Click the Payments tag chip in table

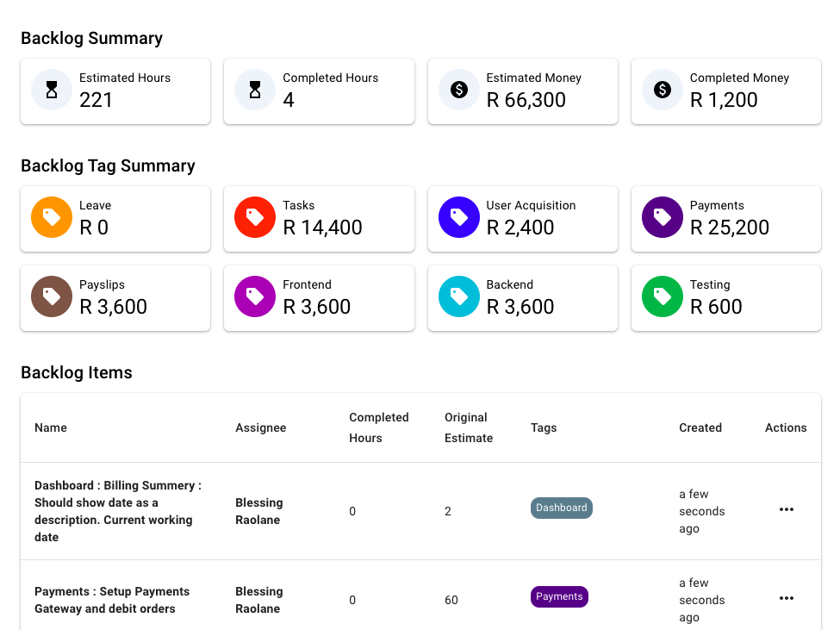pos(559,596)
